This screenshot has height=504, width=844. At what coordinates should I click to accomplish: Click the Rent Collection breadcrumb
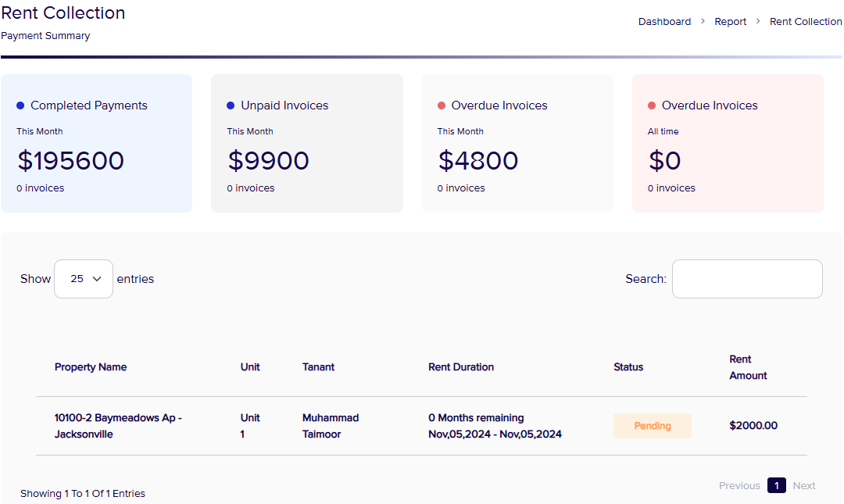pos(805,22)
